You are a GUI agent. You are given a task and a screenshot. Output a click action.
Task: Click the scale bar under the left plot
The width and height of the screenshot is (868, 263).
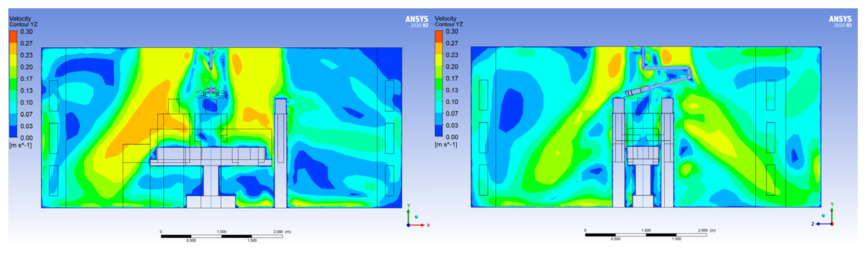(x=221, y=237)
